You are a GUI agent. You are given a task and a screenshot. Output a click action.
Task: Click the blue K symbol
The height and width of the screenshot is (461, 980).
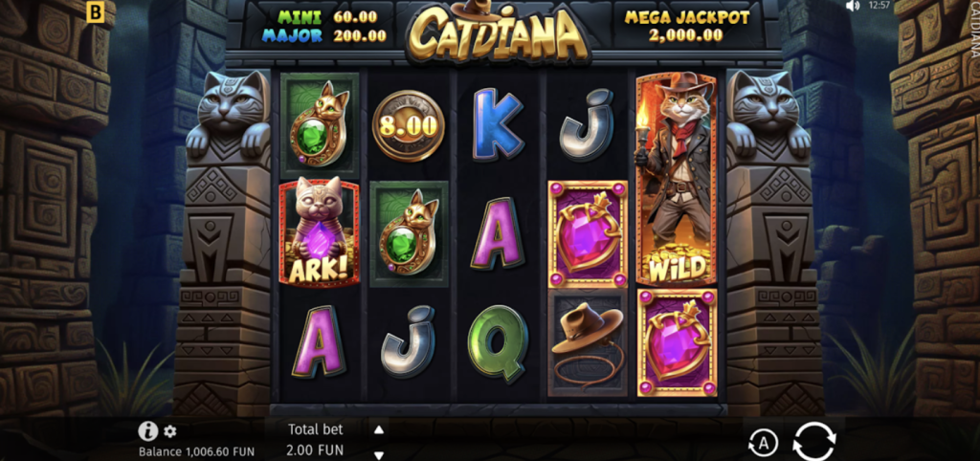[498, 124]
